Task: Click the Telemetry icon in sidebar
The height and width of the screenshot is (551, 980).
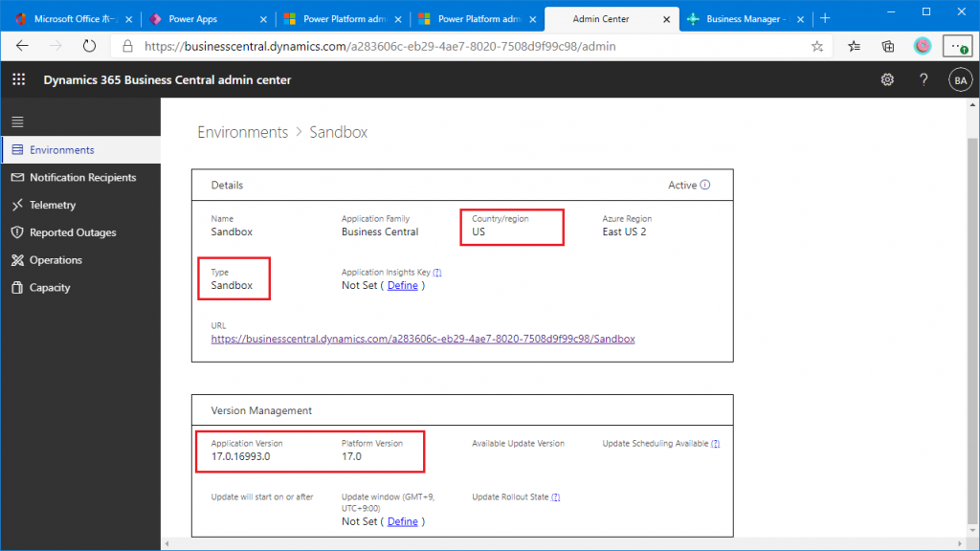Action: click(x=17, y=205)
